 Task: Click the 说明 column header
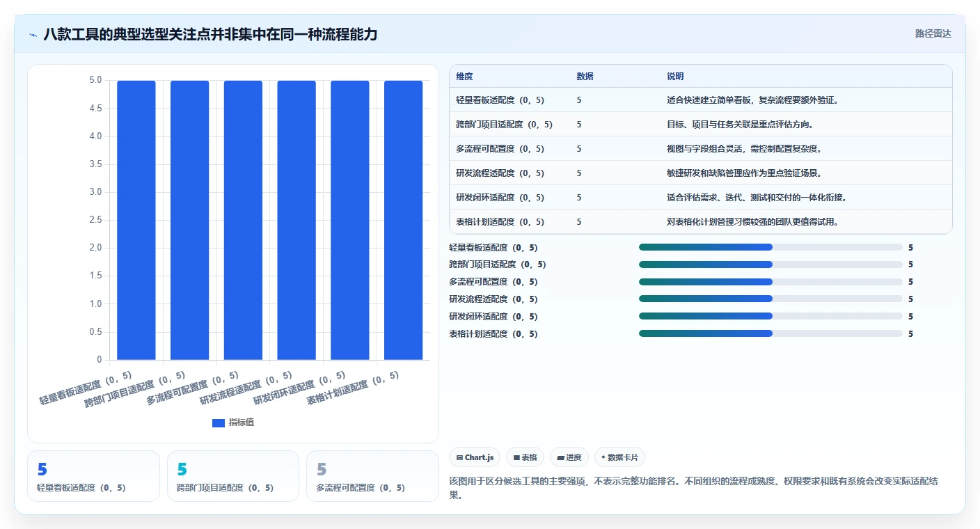click(x=675, y=77)
